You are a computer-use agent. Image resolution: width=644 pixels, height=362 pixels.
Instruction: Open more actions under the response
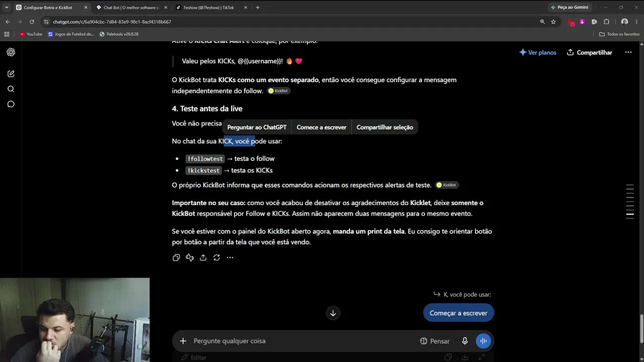(230, 257)
